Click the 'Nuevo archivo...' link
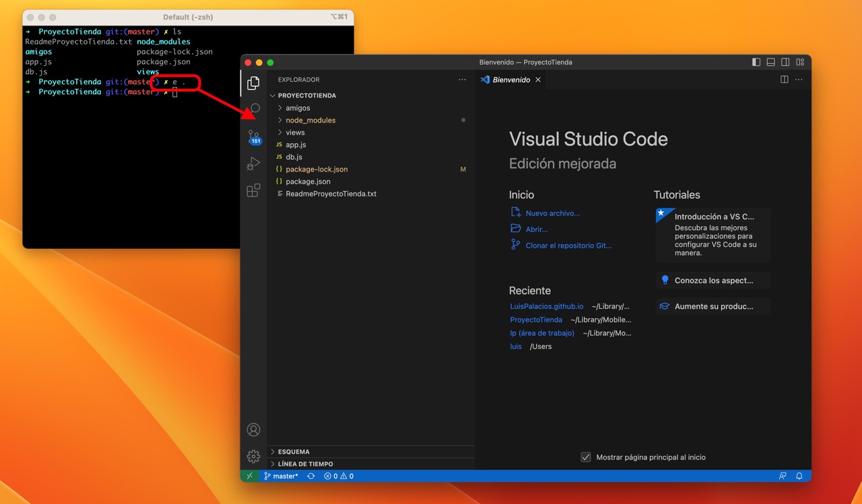Viewport: 862px width, 504px height. click(552, 213)
